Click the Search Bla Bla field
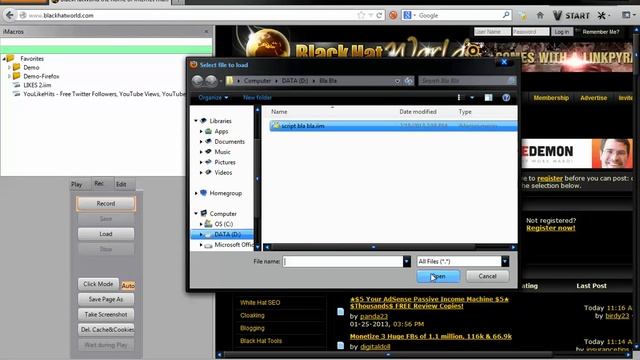This screenshot has height=360, width=640. pyautogui.click(x=467, y=81)
